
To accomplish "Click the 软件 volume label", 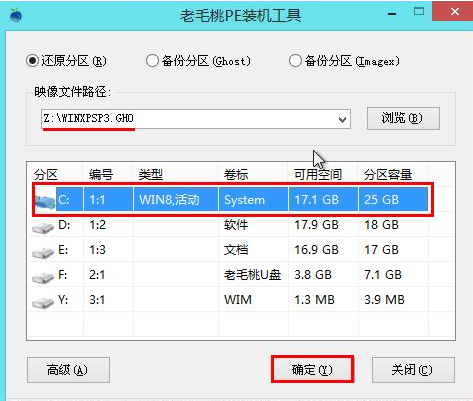I will pyautogui.click(x=236, y=225).
